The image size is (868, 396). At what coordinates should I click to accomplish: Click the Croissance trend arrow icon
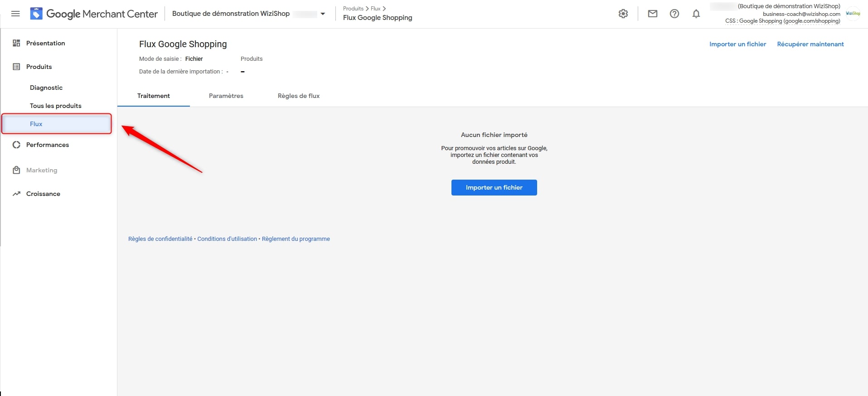16,194
